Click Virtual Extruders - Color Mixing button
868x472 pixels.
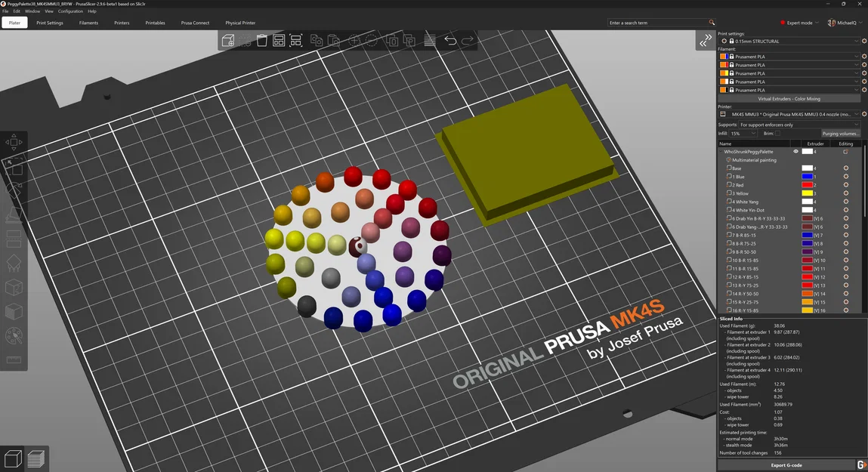(789, 98)
